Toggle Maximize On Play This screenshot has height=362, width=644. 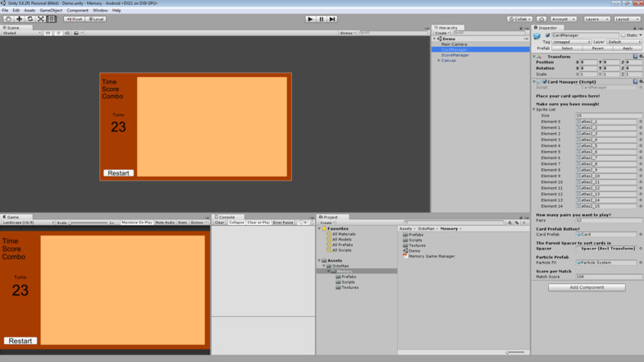pos(137,222)
